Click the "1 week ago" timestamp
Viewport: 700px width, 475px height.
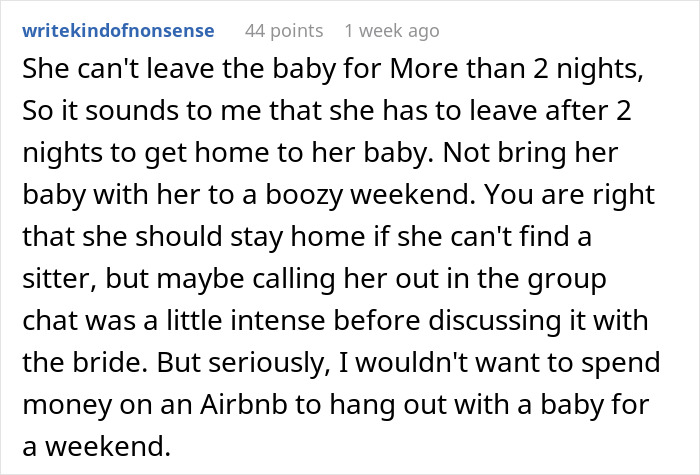click(x=391, y=31)
